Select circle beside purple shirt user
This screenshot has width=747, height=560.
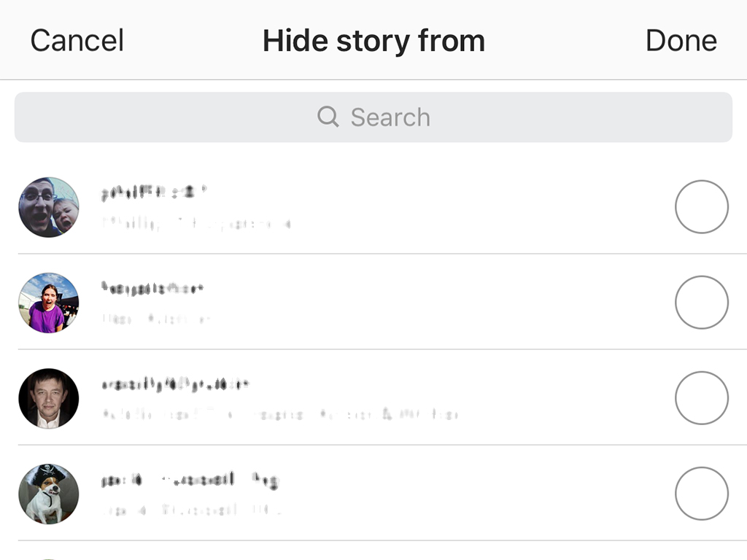pos(701,303)
